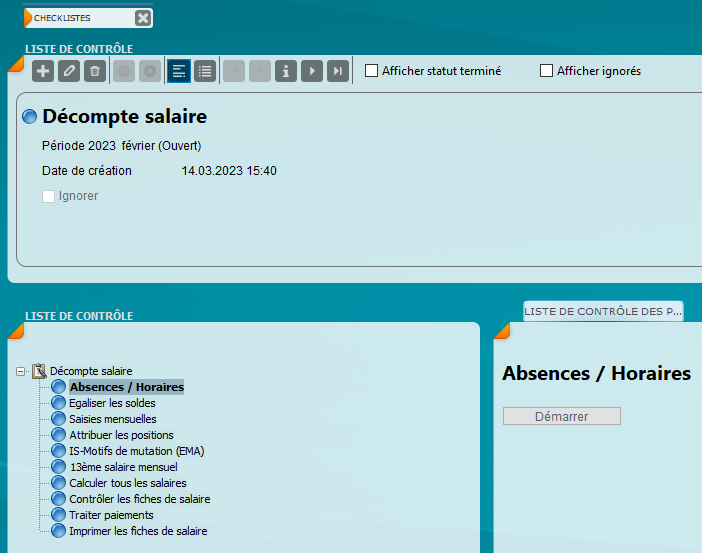The height and width of the screenshot is (553, 702).
Task: Click the greyed checkmark confirm icon
Action: [x=124, y=71]
